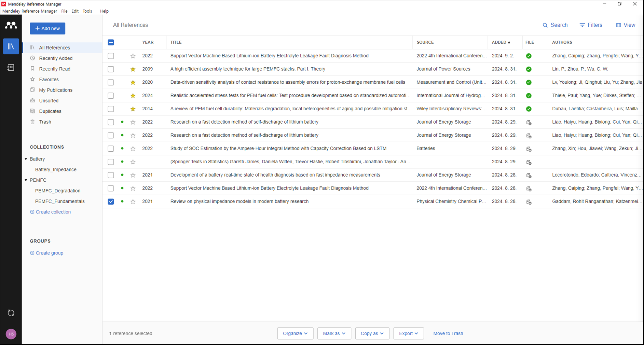The image size is (644, 345).
Task: Collapse the Battery collection arrow
Action: [26, 159]
